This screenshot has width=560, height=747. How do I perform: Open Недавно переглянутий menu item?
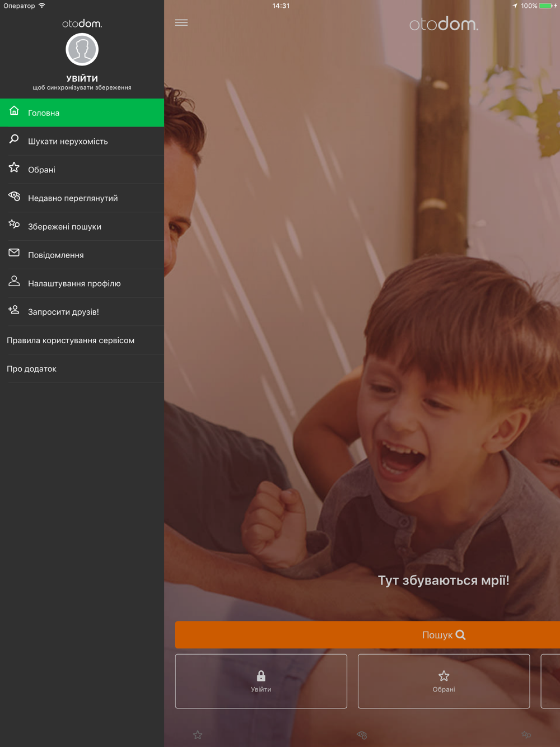(82, 198)
